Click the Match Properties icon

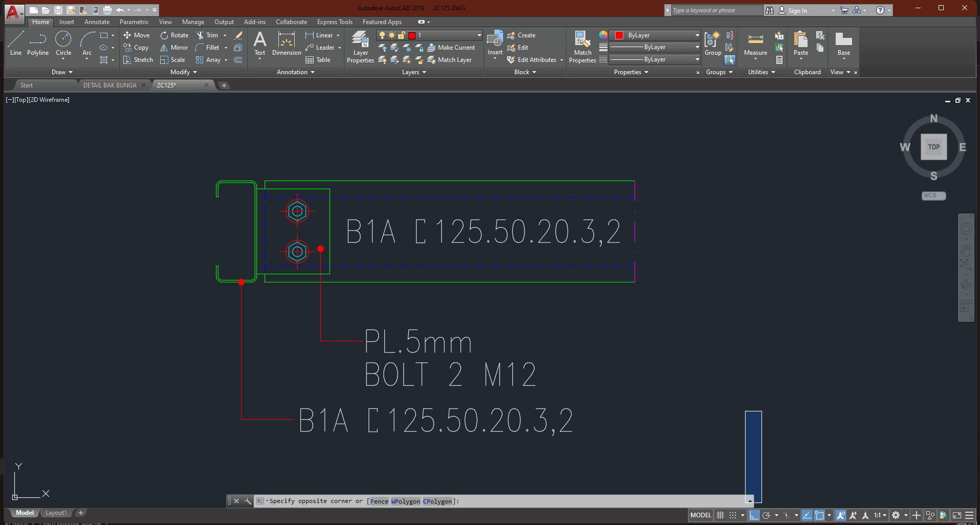tap(582, 47)
